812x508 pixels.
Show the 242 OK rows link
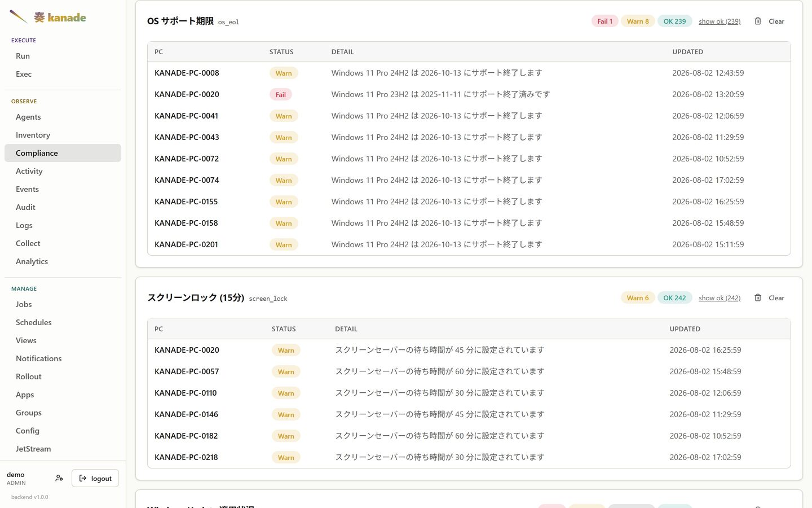[720, 298]
